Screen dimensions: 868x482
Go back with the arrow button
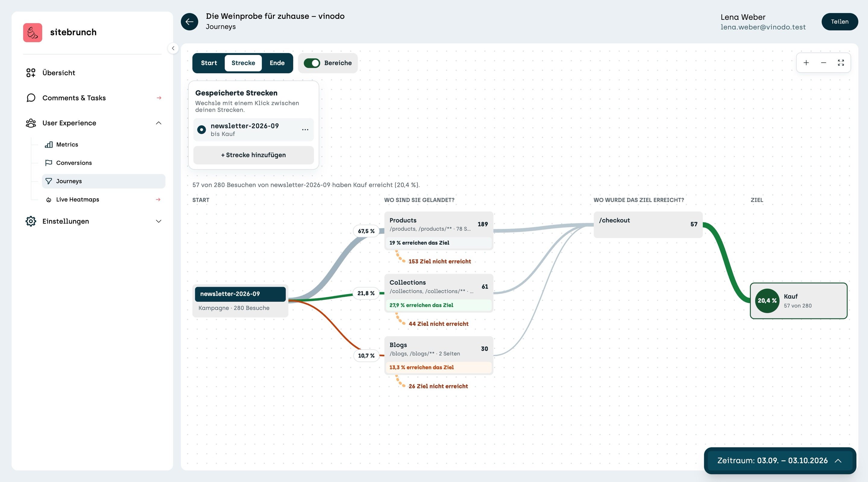189,22
